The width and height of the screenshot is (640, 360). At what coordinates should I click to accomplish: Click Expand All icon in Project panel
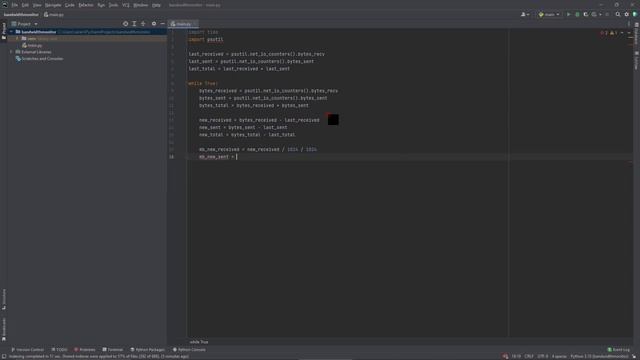tap(134, 24)
